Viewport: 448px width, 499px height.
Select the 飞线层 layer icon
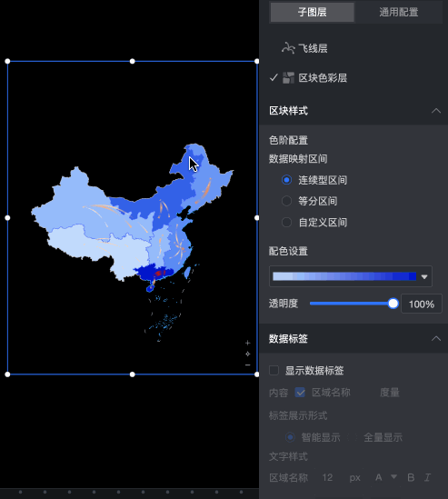click(x=288, y=48)
